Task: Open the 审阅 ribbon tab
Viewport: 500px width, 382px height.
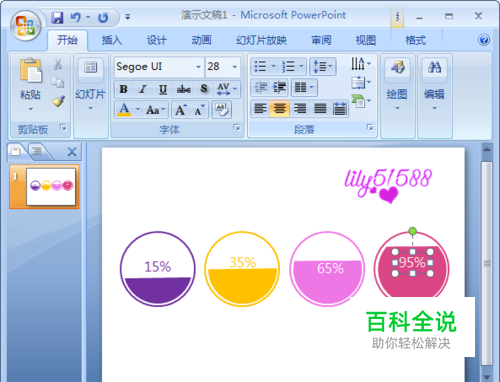Action: 321,40
